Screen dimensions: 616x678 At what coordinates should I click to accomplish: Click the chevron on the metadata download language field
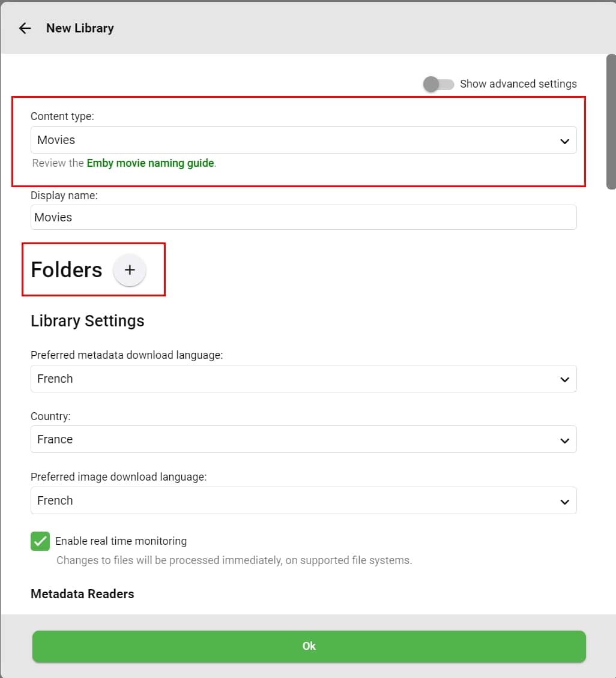[564, 380]
